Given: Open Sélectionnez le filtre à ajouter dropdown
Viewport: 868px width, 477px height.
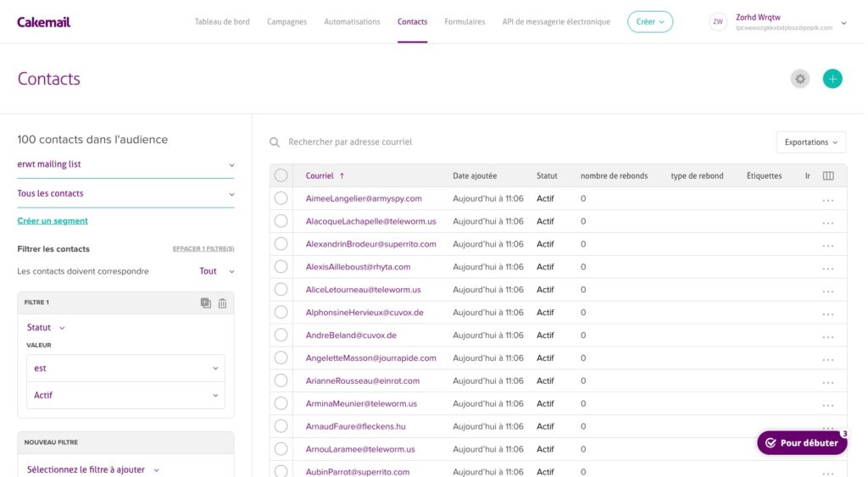Looking at the screenshot, I should click(93, 470).
